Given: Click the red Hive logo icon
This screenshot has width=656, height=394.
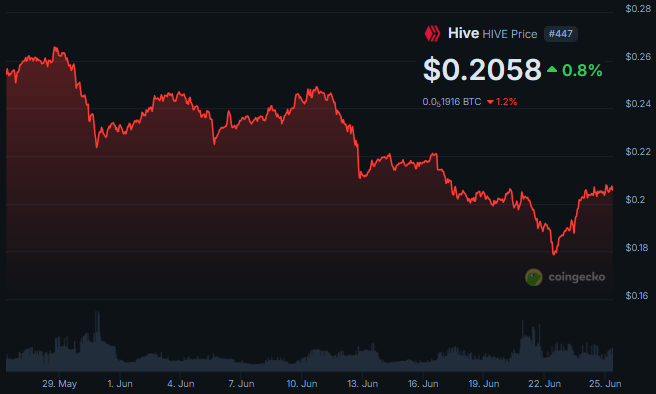Looking at the screenshot, I should [432, 33].
